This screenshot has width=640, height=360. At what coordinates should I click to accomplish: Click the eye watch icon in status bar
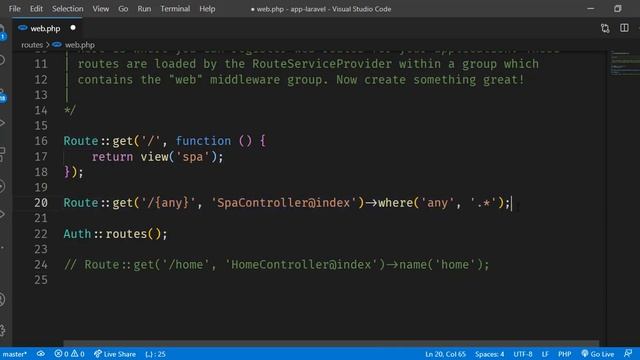41,354
